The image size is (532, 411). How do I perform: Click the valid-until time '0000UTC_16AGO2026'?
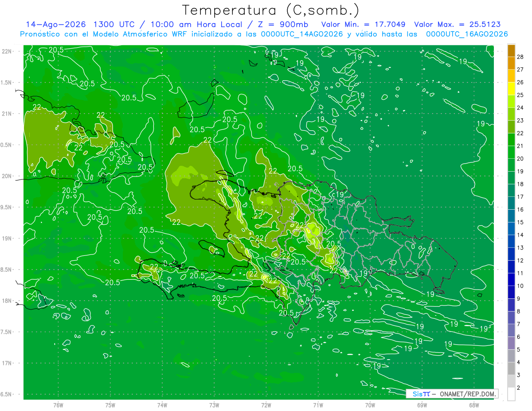tap(467, 34)
